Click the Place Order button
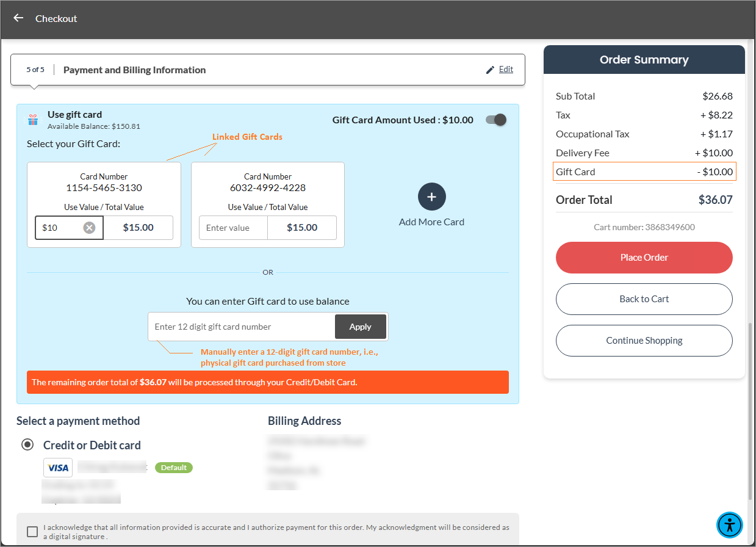 (644, 258)
